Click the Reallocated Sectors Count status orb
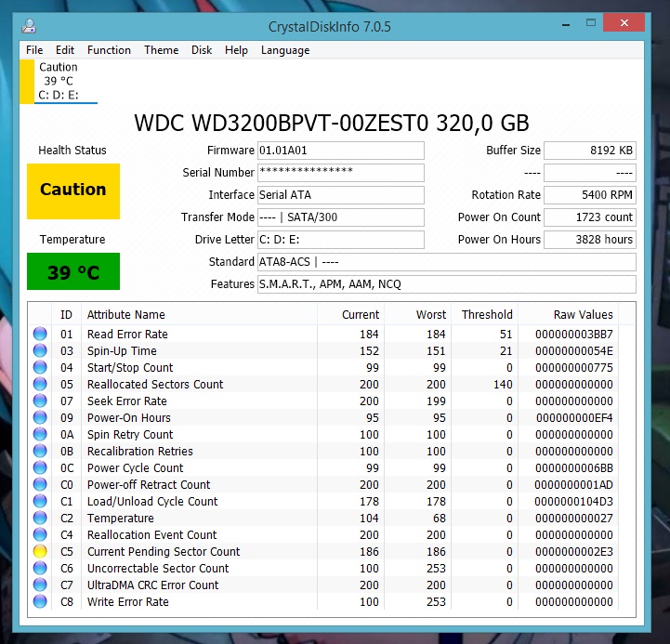This screenshot has height=644, width=670. [x=40, y=384]
